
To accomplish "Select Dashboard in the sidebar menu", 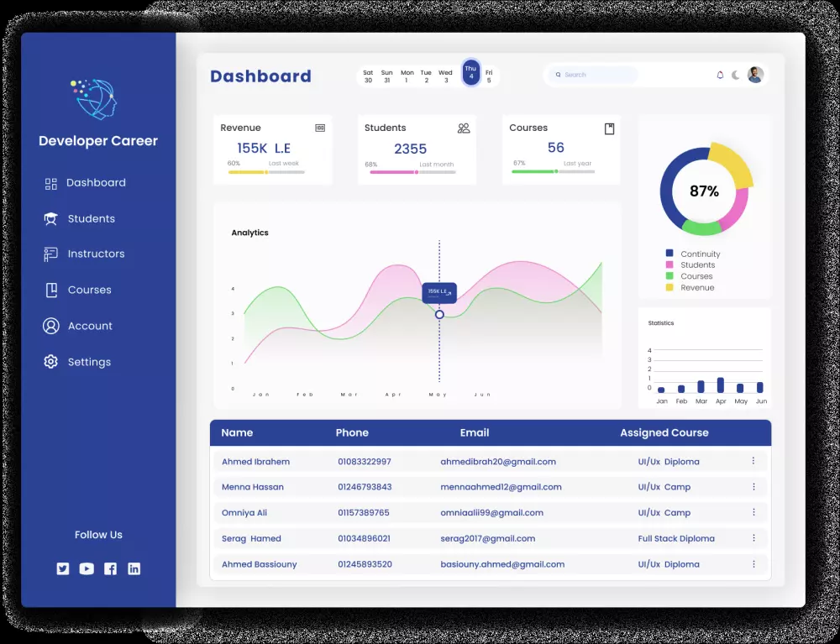I will 92,182.
